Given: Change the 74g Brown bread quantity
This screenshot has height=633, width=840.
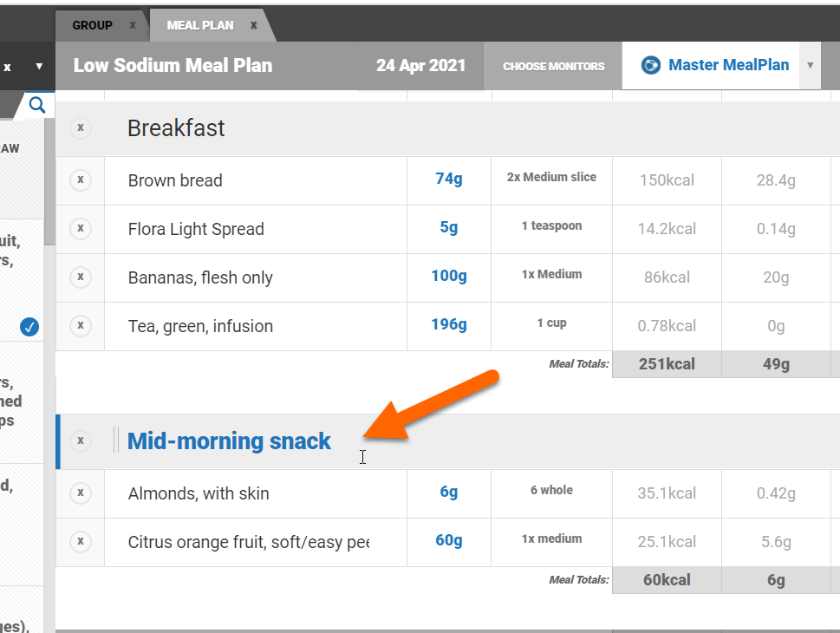Looking at the screenshot, I should pos(448,179).
